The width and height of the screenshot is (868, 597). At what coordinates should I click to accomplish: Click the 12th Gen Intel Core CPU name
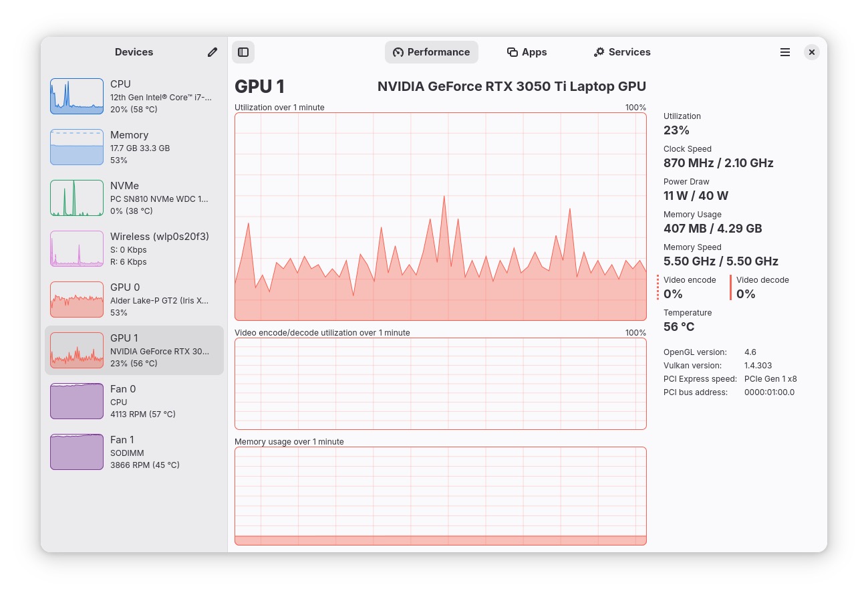point(161,98)
